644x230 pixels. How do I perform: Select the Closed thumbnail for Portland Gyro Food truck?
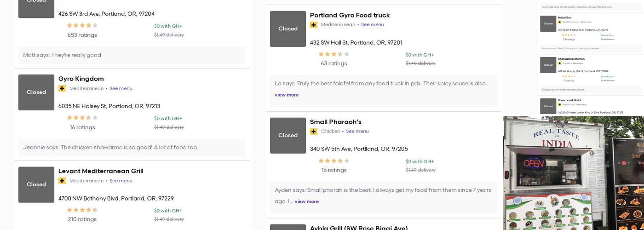coord(288,29)
